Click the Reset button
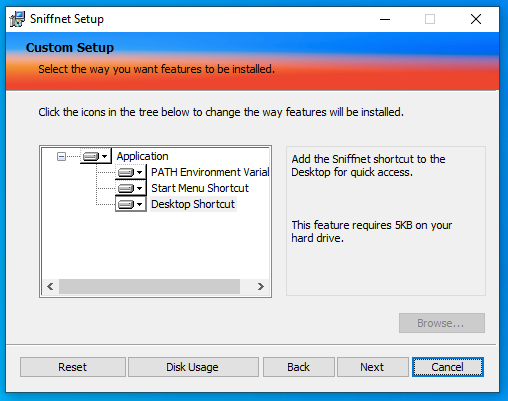The height and width of the screenshot is (401, 508). (73, 367)
